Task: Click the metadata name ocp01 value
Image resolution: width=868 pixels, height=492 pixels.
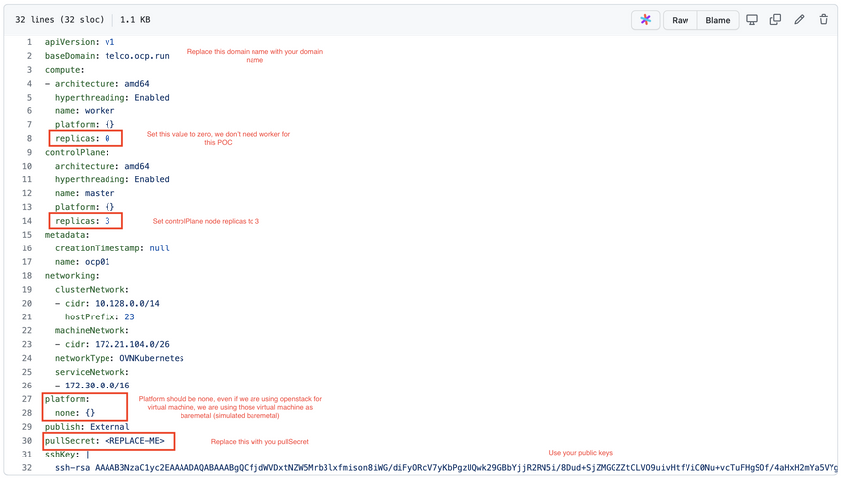Action: pos(96,262)
